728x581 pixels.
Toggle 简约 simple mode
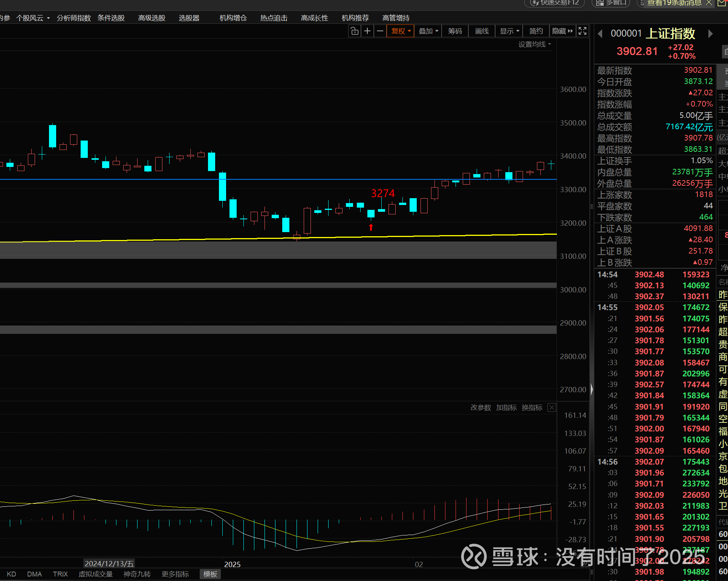click(536, 31)
